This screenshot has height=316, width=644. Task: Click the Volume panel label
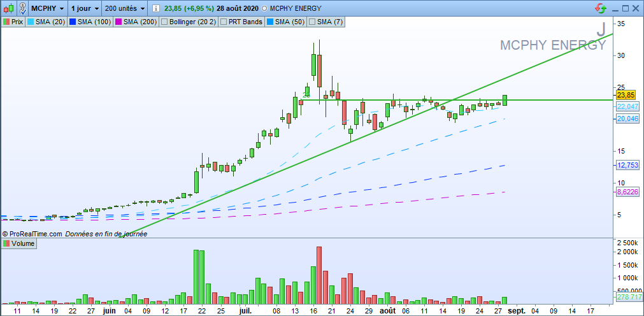click(x=19, y=243)
